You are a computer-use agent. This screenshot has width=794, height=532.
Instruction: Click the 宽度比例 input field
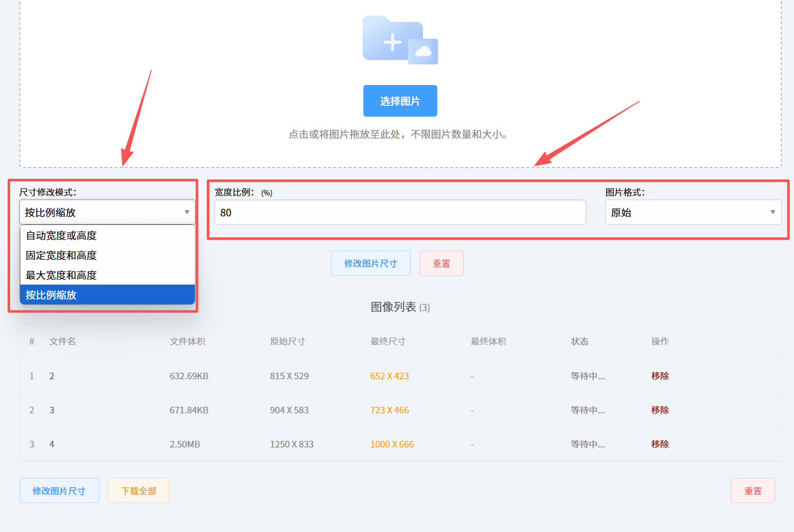click(400, 212)
